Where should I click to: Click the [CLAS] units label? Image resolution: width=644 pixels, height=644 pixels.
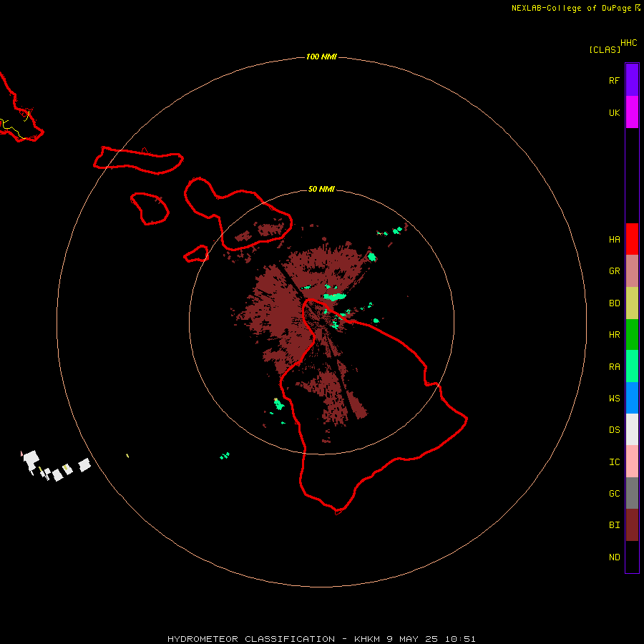[605, 49]
